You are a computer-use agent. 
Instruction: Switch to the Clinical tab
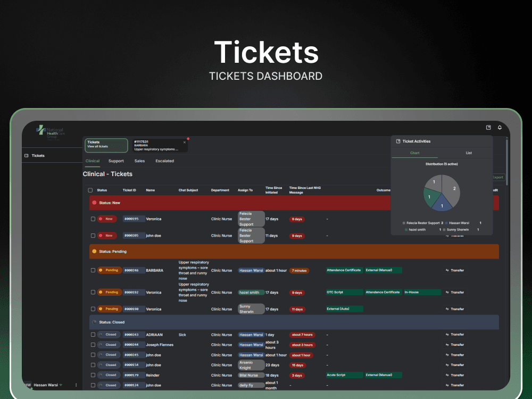[93, 161]
